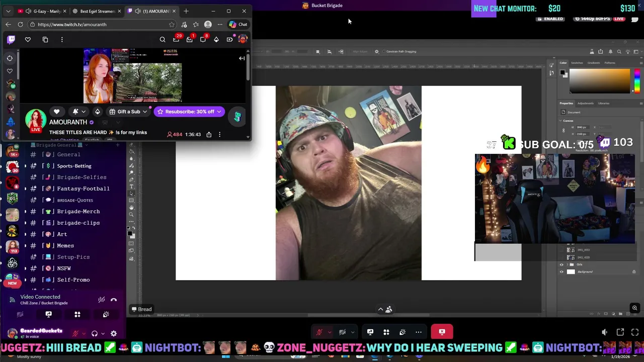Image resolution: width=644 pixels, height=362 pixels.
Task: Open Twitch whispers icon with badge 8
Action: tap(203, 39)
